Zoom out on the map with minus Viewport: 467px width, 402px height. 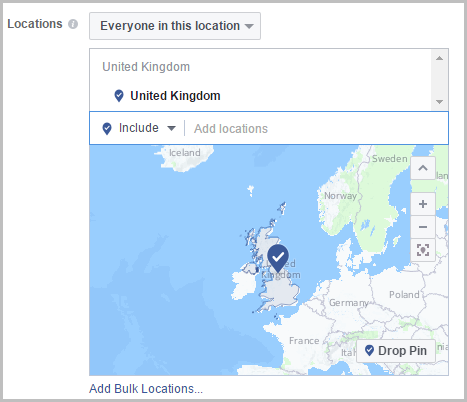[423, 227]
